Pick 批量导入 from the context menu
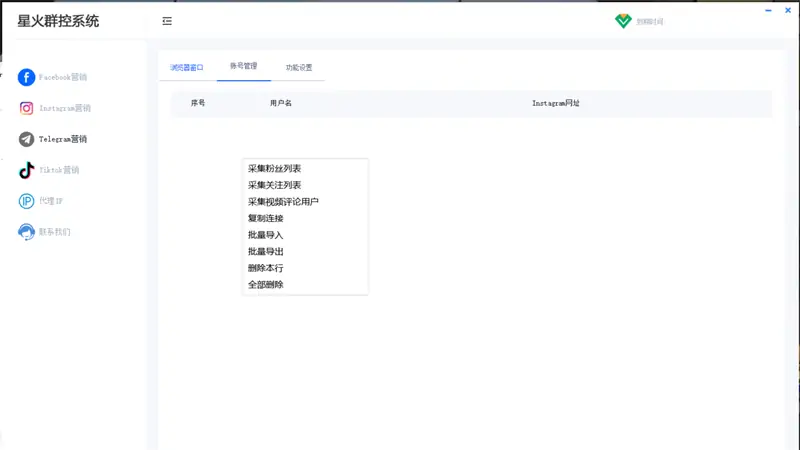 click(x=266, y=235)
